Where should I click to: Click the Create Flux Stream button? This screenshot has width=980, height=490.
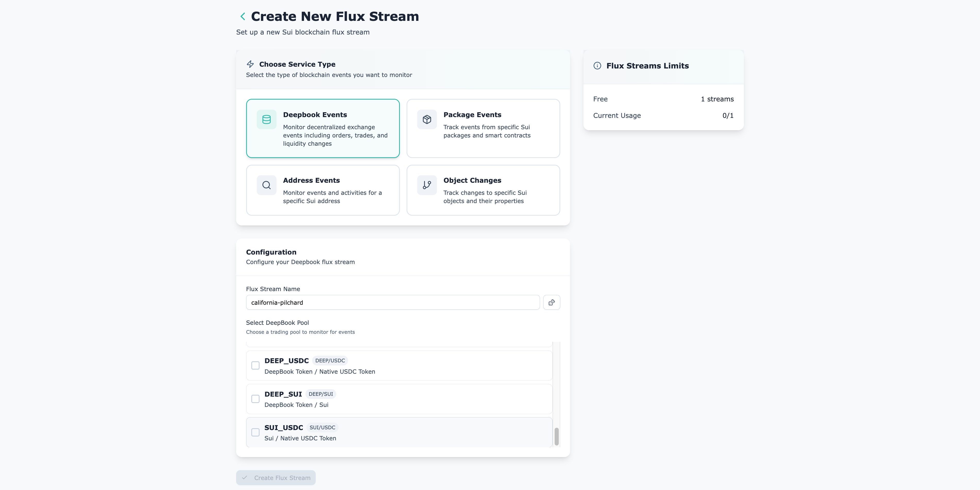(276, 477)
